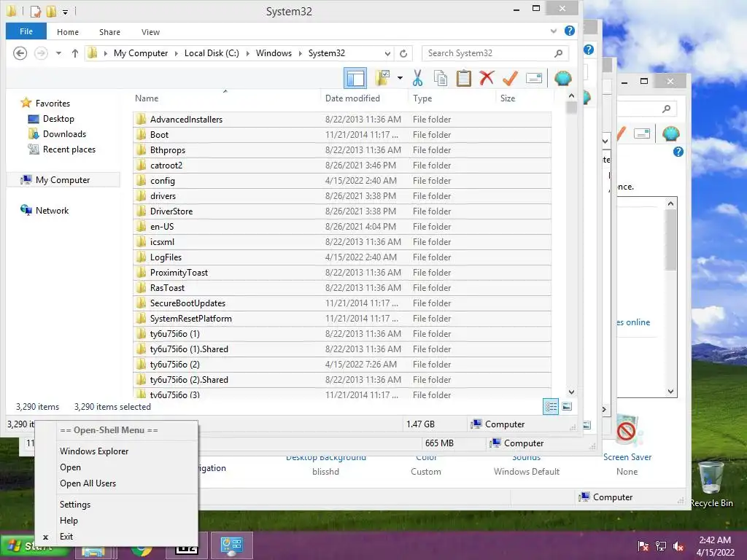
Task: Select the LogFiles folder row
Action: [342, 257]
